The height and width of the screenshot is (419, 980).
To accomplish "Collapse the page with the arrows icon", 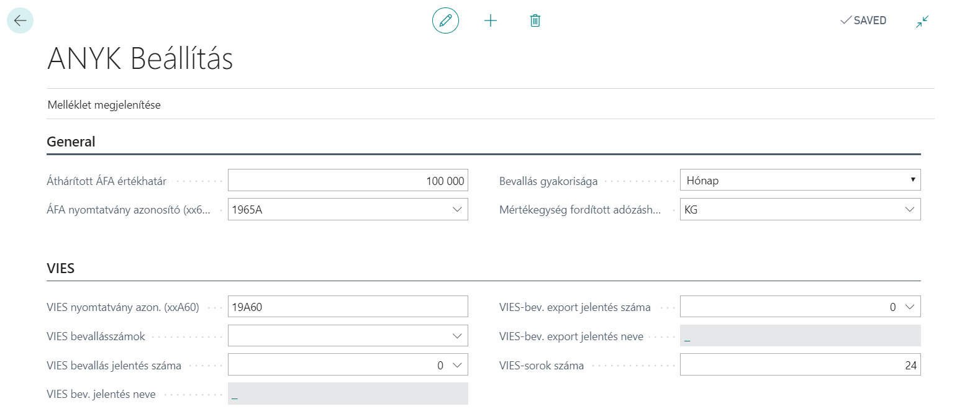I will pyautogui.click(x=922, y=21).
